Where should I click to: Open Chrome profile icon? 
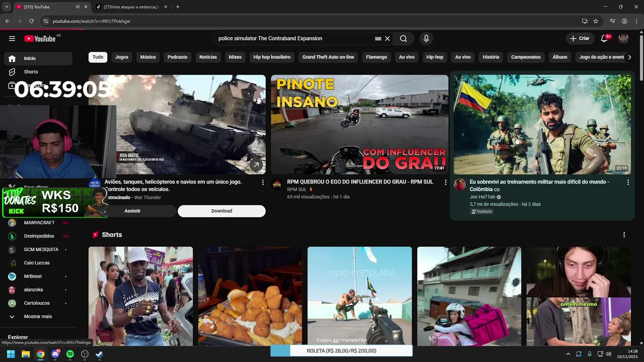624,21
